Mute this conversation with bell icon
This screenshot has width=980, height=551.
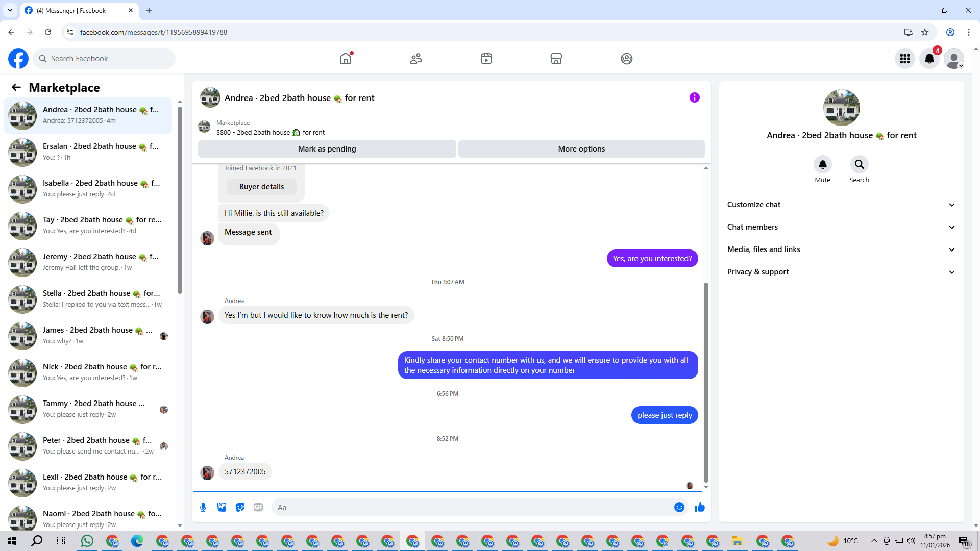point(823,164)
